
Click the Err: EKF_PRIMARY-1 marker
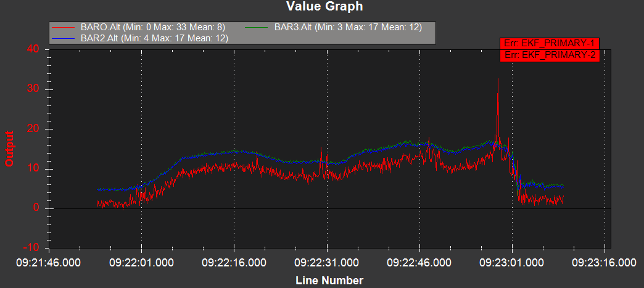tap(550, 44)
